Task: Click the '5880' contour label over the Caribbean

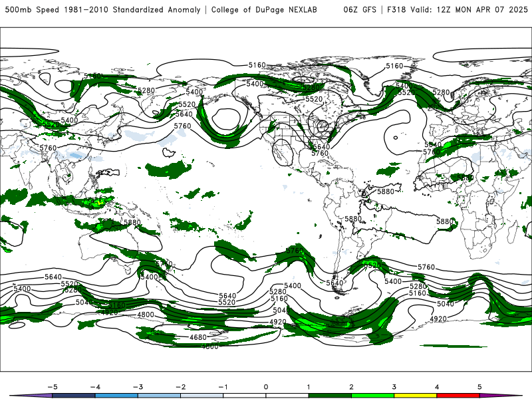Action: pyautogui.click(x=386, y=192)
